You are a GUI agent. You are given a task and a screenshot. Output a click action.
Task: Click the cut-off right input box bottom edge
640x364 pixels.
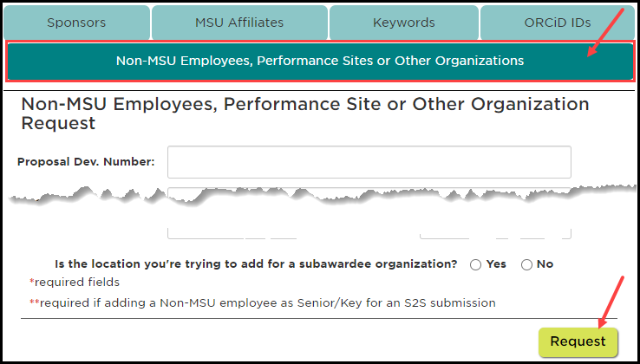[x=495, y=234]
